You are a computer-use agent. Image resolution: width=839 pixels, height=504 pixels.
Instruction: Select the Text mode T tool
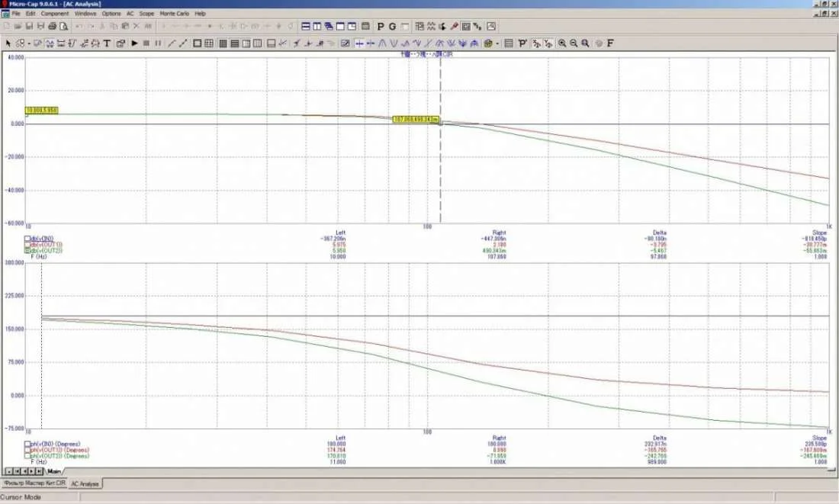(107, 43)
